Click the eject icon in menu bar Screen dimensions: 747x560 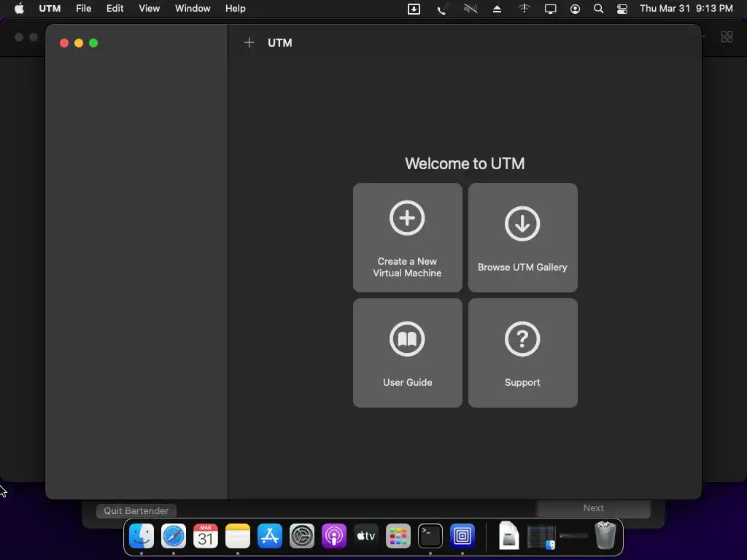pyautogui.click(x=497, y=9)
